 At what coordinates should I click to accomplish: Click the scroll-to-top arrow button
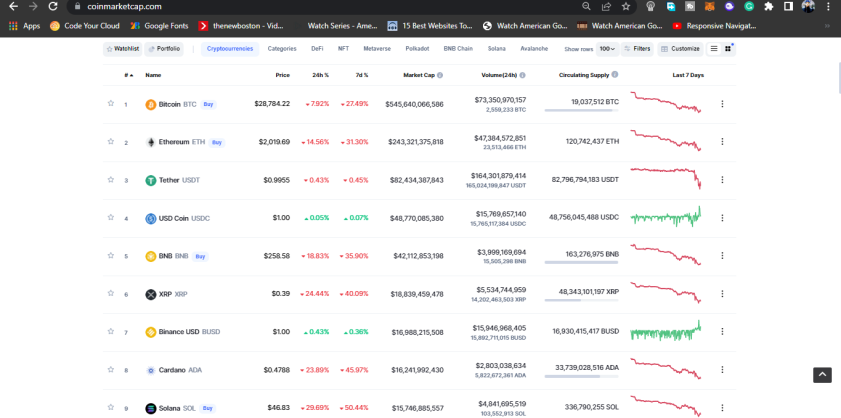822,375
